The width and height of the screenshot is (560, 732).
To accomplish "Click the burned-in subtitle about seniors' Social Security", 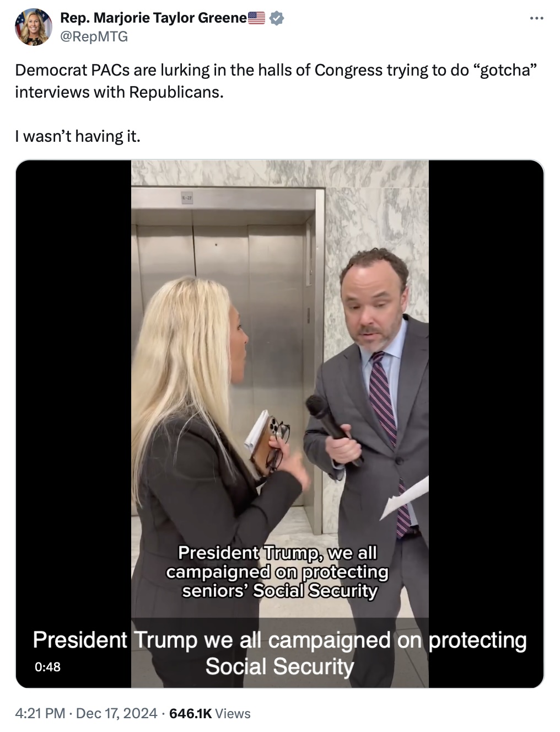I will tap(277, 572).
